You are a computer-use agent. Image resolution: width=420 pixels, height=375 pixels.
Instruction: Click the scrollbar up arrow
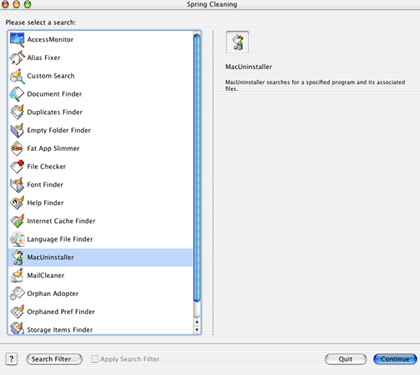coord(197,322)
